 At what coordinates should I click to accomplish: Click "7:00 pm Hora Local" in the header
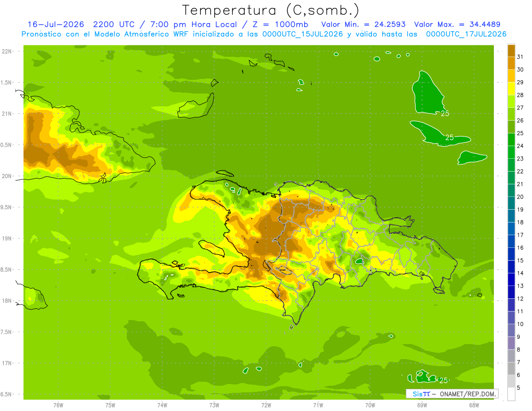point(193,24)
